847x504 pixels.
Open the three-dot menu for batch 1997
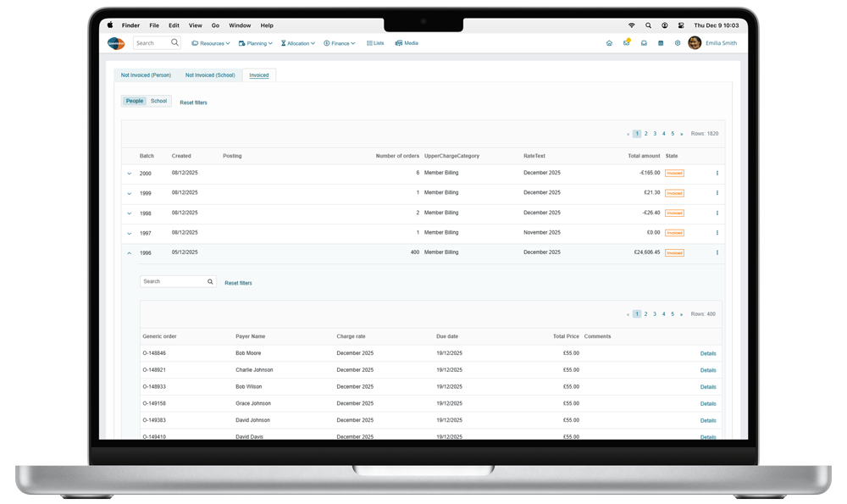pos(717,233)
